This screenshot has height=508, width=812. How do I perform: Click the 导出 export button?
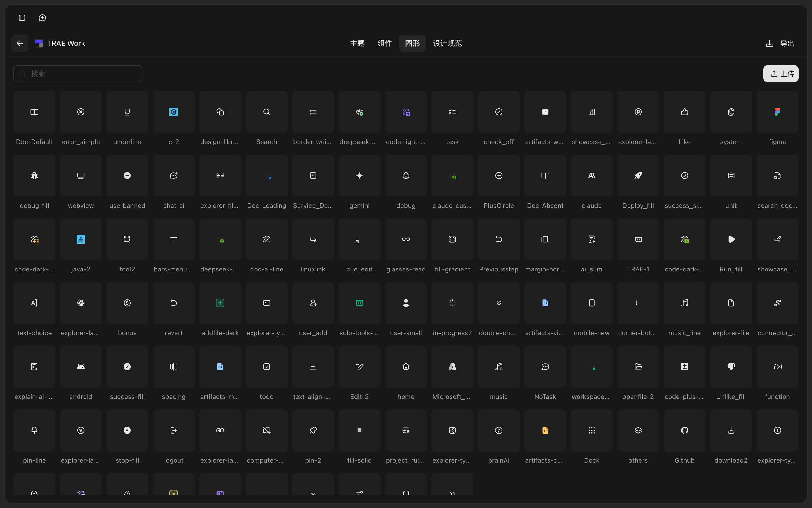pyautogui.click(x=780, y=43)
